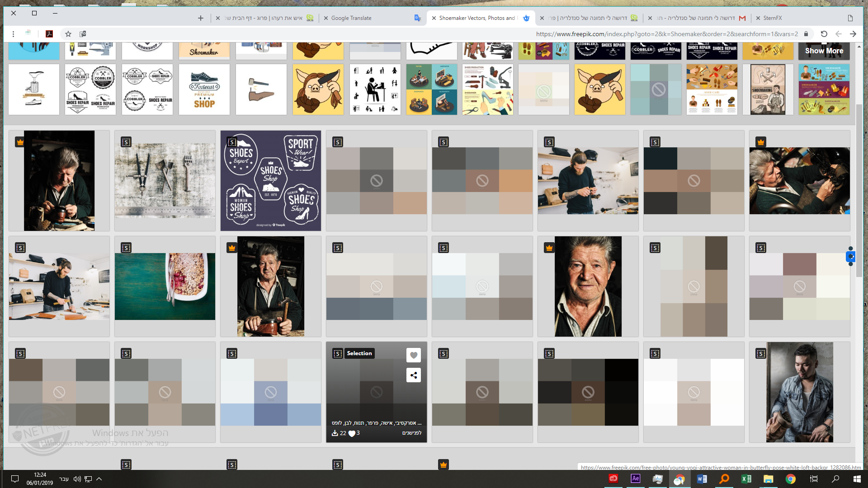868x488 pixels.
Task: Open Excel from the taskbar
Action: (746, 479)
